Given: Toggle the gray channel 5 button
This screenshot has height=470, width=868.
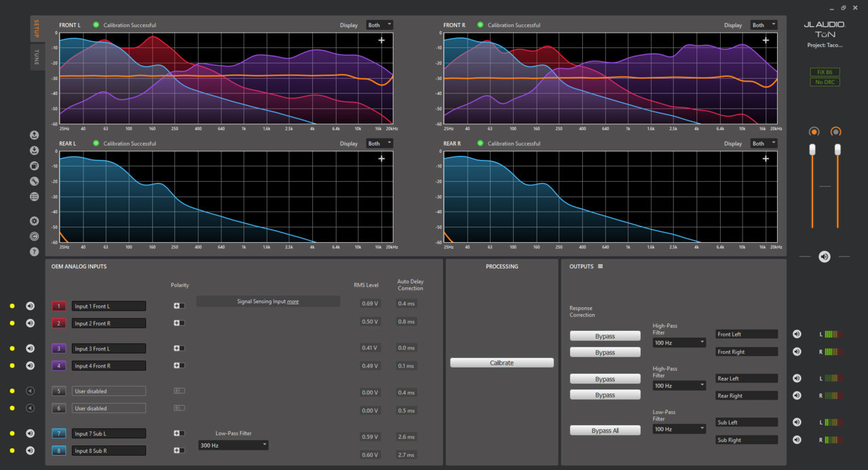Looking at the screenshot, I should (59, 391).
